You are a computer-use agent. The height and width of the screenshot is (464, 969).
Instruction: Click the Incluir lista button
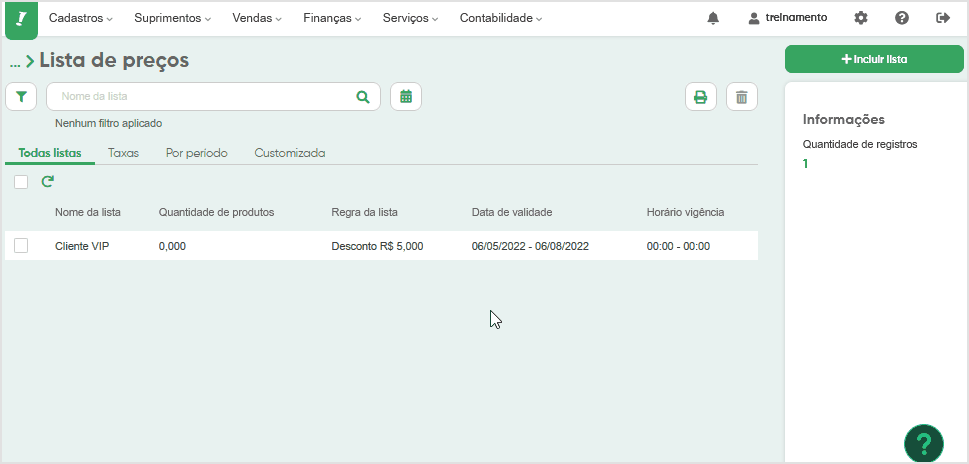point(874,59)
